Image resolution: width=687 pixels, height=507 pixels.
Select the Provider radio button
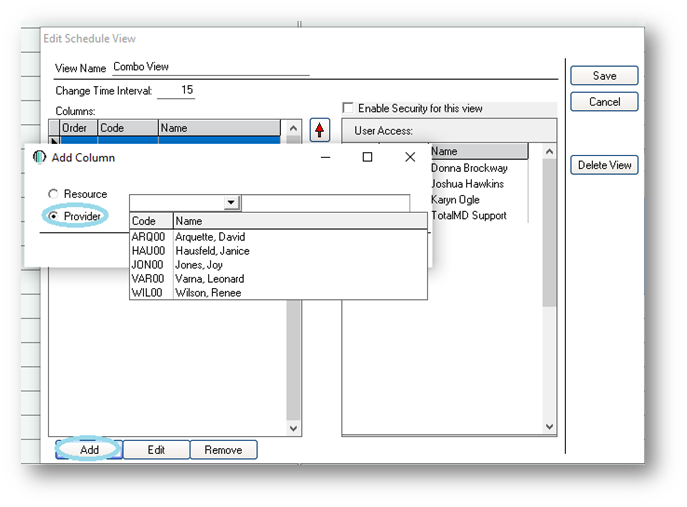pyautogui.click(x=53, y=216)
